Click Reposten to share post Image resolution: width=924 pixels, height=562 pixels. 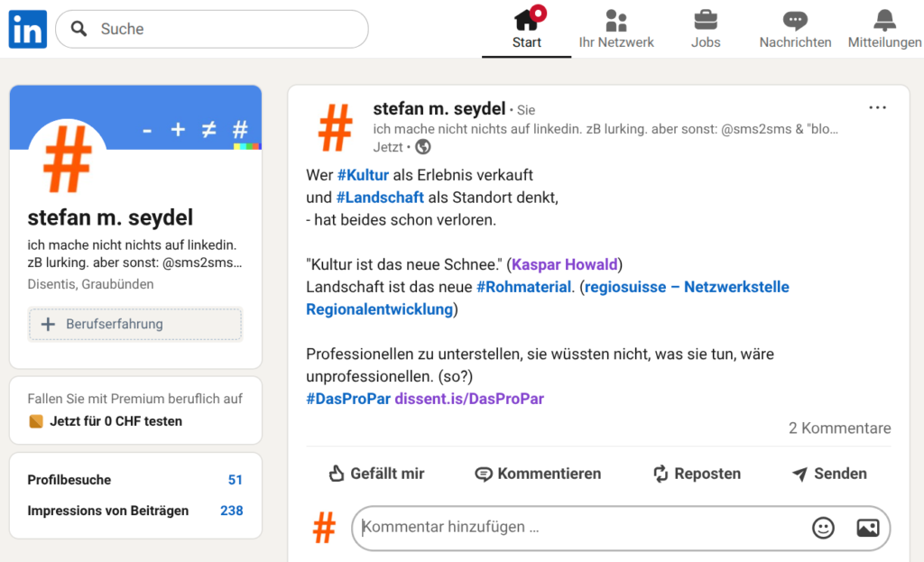pyautogui.click(x=697, y=474)
